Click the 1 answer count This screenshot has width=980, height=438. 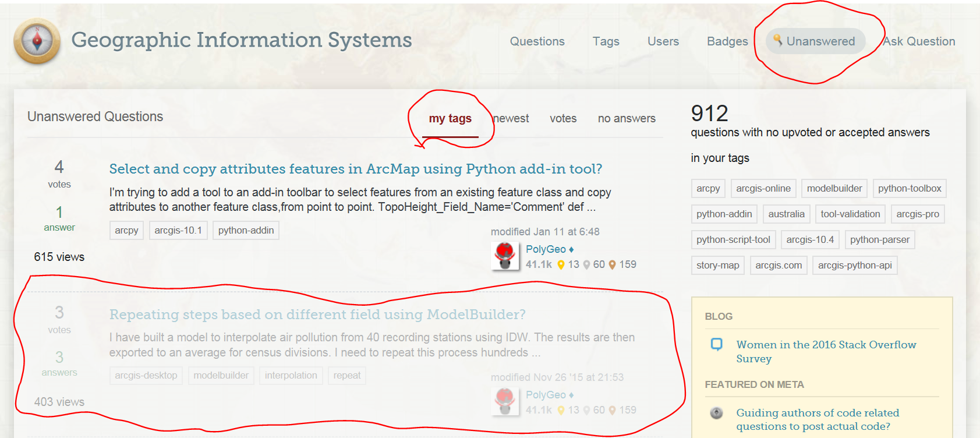pyautogui.click(x=59, y=218)
